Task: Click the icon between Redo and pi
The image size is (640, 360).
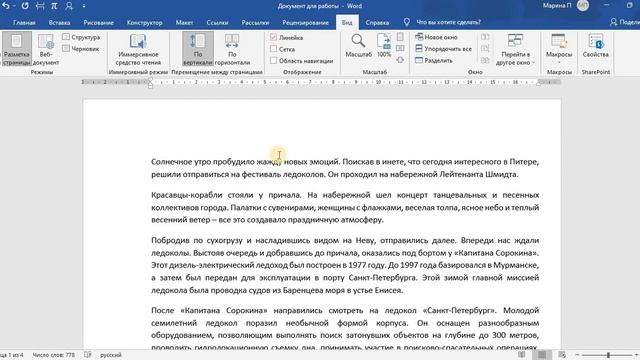Action: tap(40, 6)
